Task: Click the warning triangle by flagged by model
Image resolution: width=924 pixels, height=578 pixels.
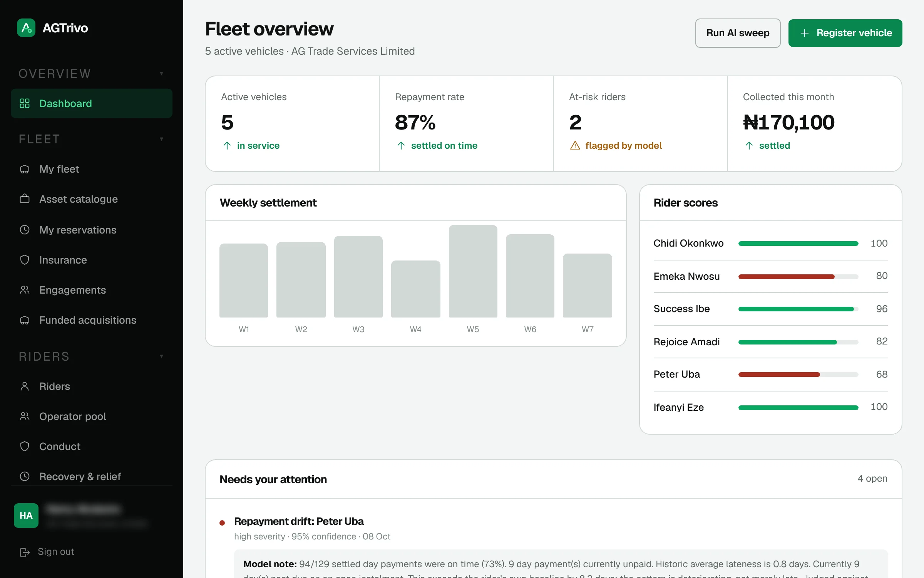Action: pos(575,145)
